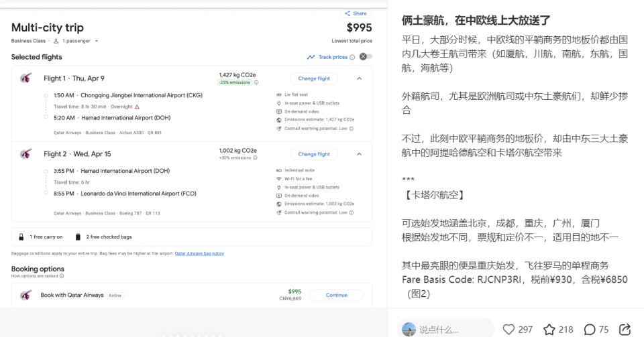Click How options are ranked info icon
The image size is (644, 337).
click(62, 276)
